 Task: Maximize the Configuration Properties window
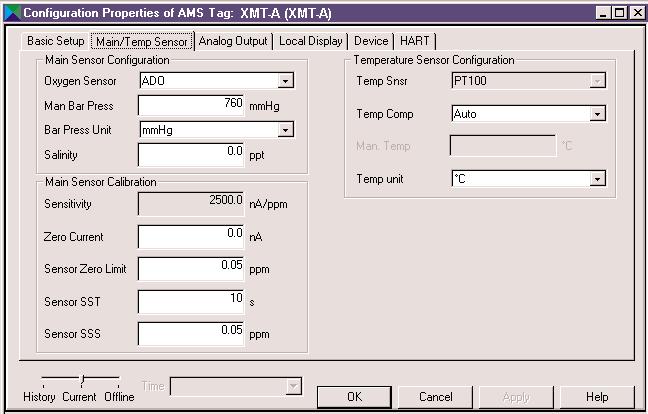tap(619, 13)
